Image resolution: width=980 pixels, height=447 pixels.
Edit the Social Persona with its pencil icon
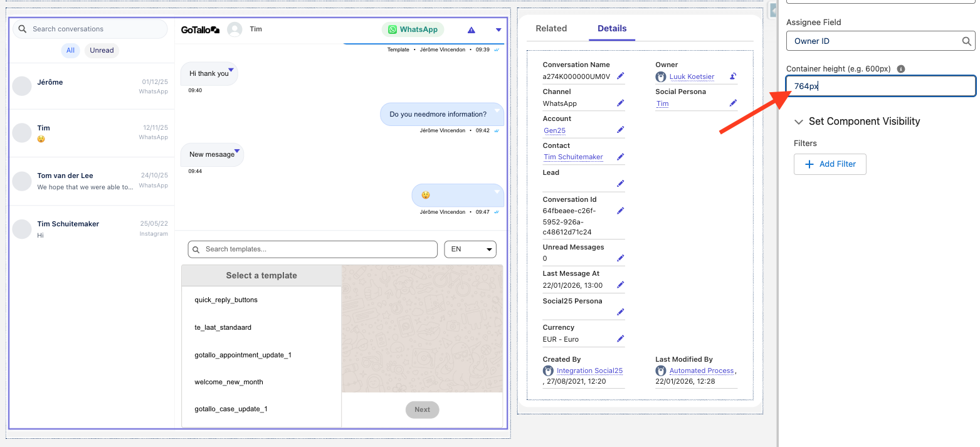click(733, 103)
